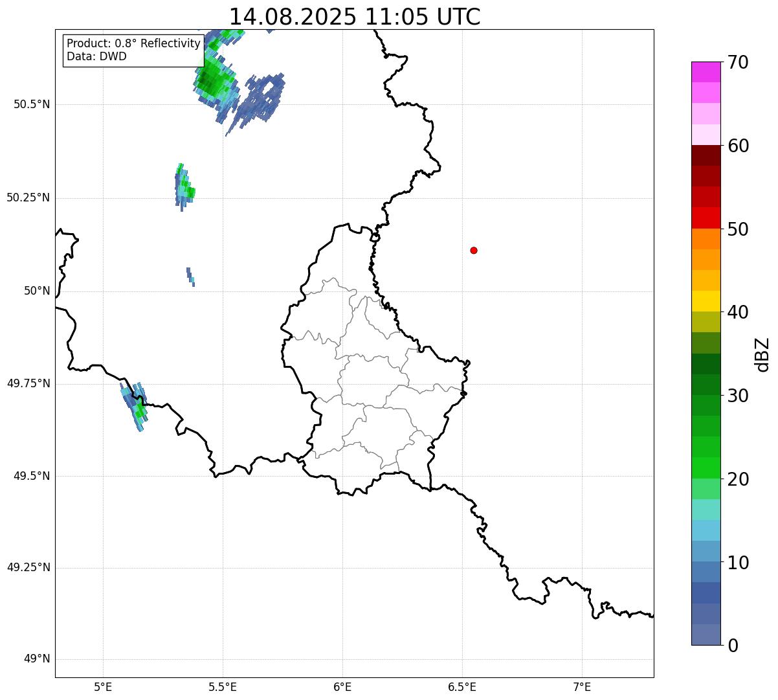The width and height of the screenshot is (778, 700).
Task: Click the latitude label "49.75°N"
Action: [x=28, y=383]
